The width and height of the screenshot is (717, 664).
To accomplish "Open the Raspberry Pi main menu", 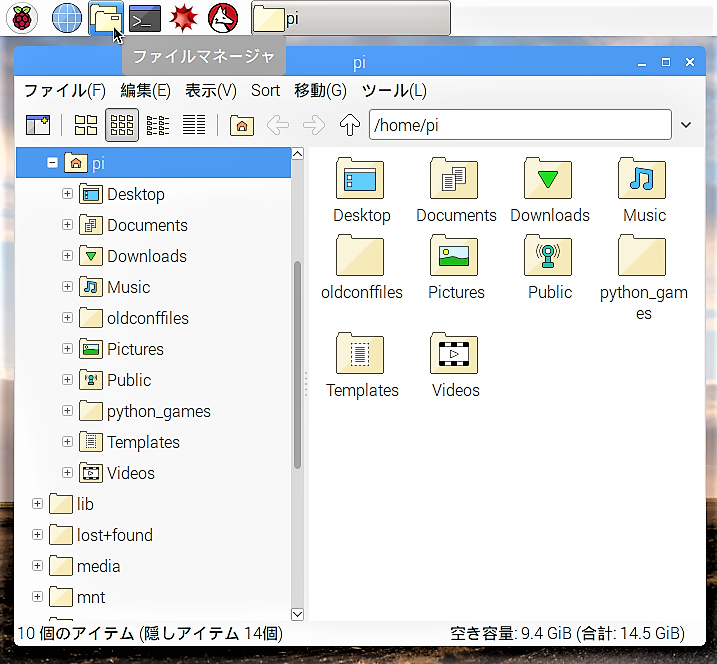I will pos(21,18).
